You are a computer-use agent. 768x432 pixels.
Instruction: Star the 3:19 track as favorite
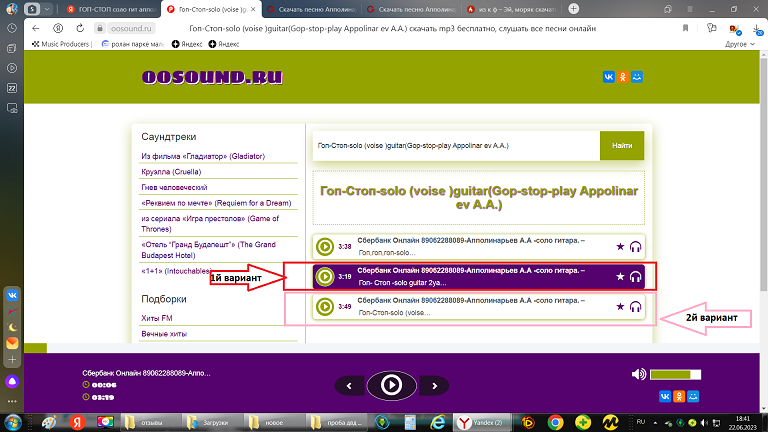pos(620,277)
